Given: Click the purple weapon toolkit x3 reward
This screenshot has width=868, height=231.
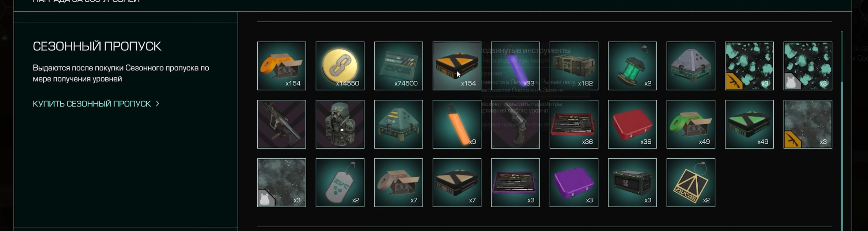Looking at the screenshot, I should click(x=515, y=182).
